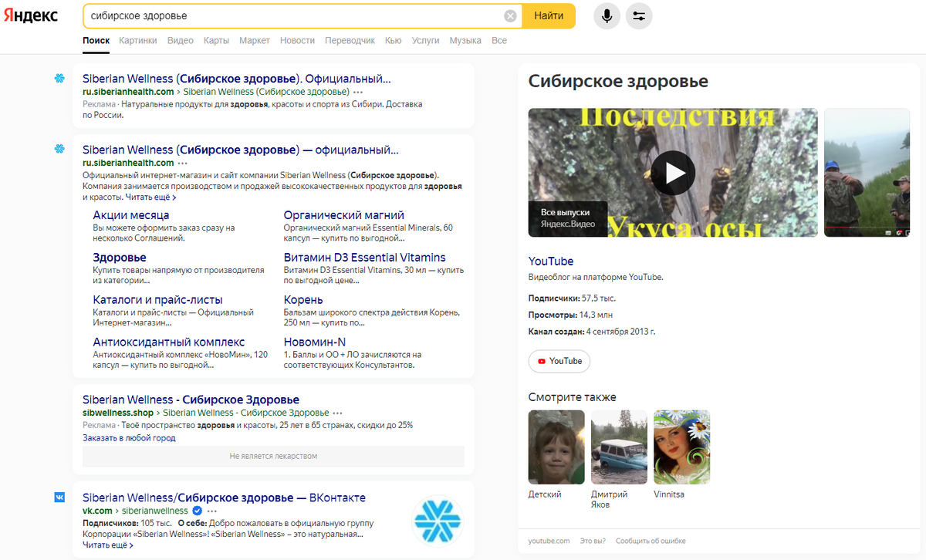Open the '— официальный...' site result title

pyautogui.click(x=241, y=149)
